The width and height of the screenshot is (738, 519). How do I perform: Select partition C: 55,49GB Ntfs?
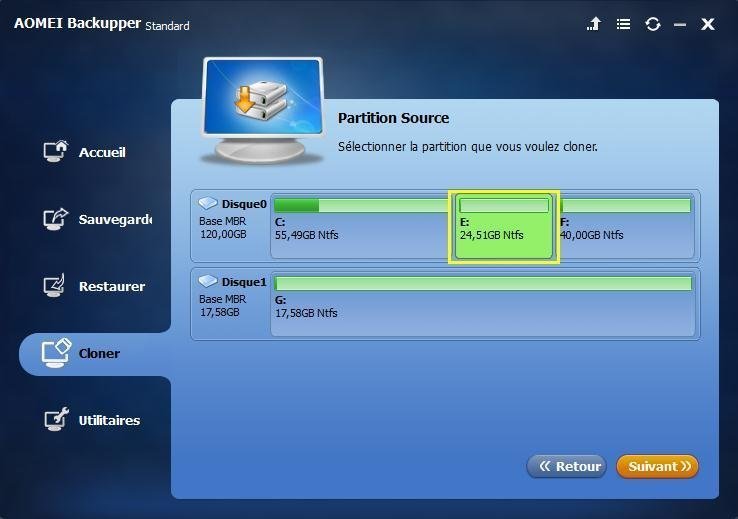tap(361, 226)
